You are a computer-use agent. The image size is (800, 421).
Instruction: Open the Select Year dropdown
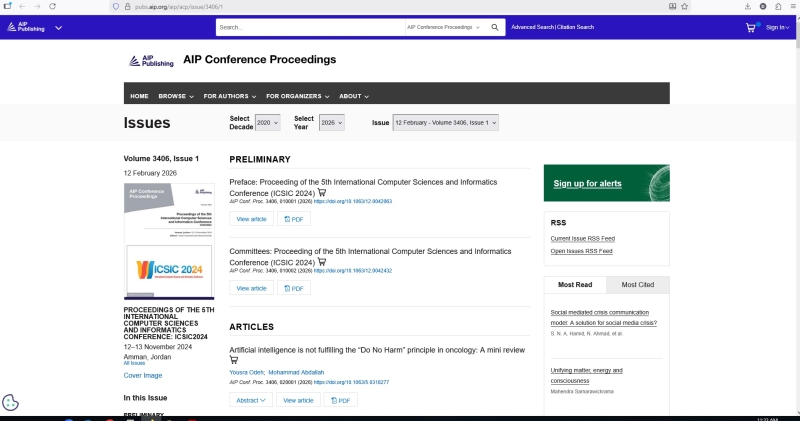coord(332,123)
